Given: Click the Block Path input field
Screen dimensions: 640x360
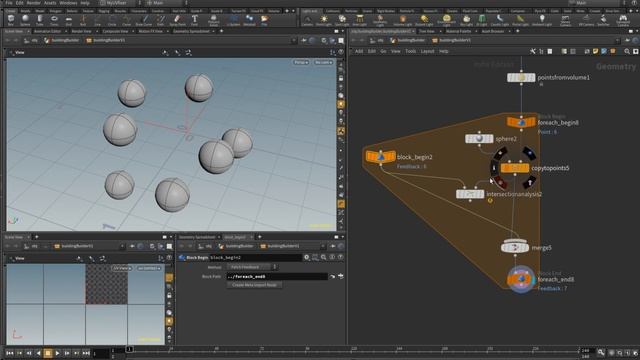Looking at the screenshot, I should (277, 276).
